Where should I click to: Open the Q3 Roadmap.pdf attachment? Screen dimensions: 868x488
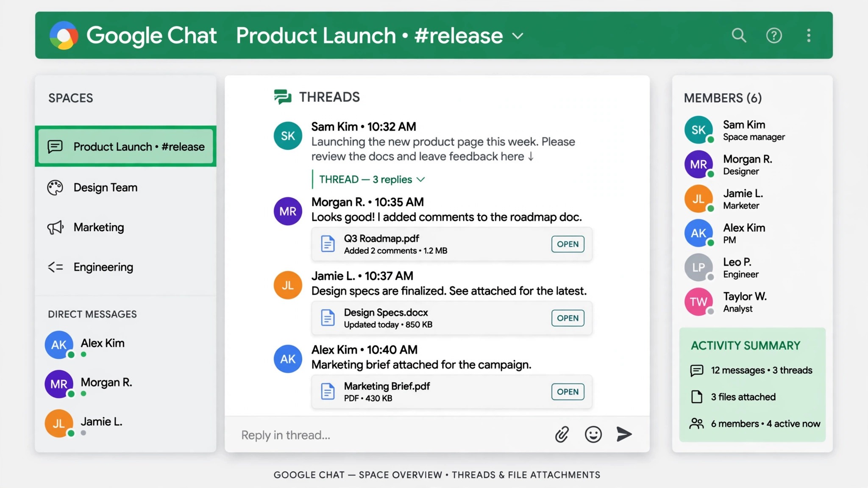tap(568, 244)
